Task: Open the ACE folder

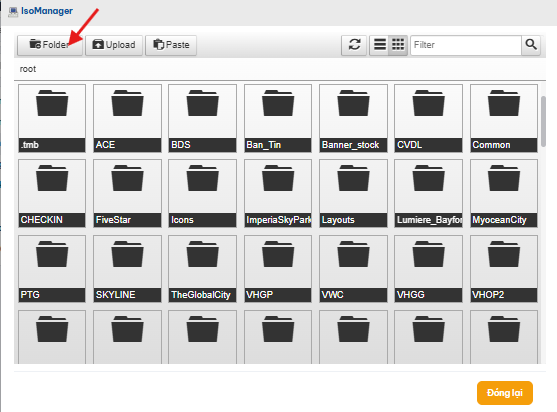Action: pos(127,118)
